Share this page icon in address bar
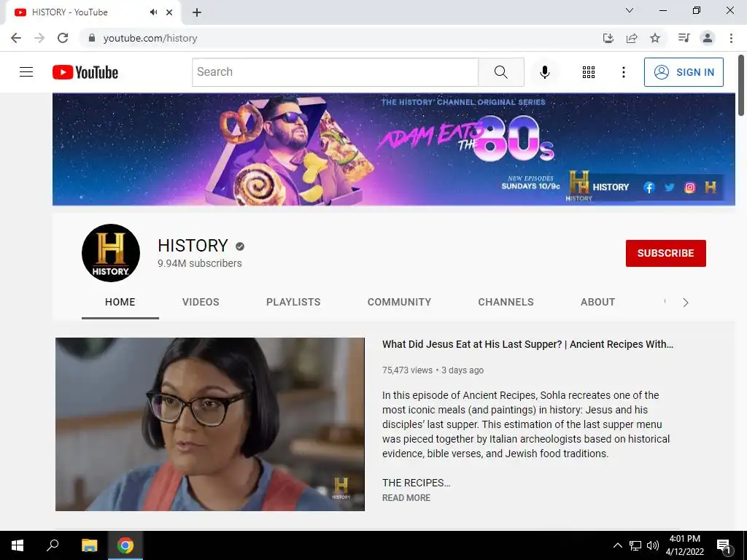747x560 pixels. click(632, 38)
